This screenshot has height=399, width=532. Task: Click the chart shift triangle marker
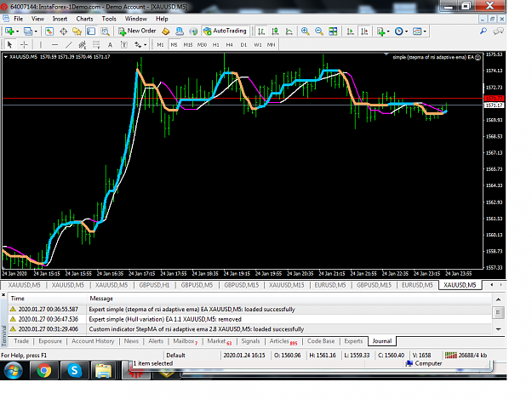386,54
